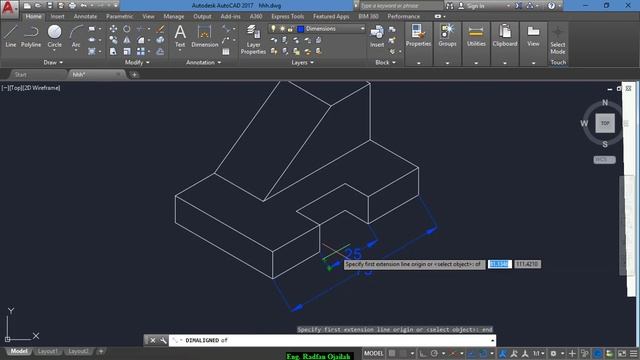Image resolution: width=640 pixels, height=360 pixels.
Task: Toggle snap mode in status bar
Action: pyautogui.click(x=403, y=353)
